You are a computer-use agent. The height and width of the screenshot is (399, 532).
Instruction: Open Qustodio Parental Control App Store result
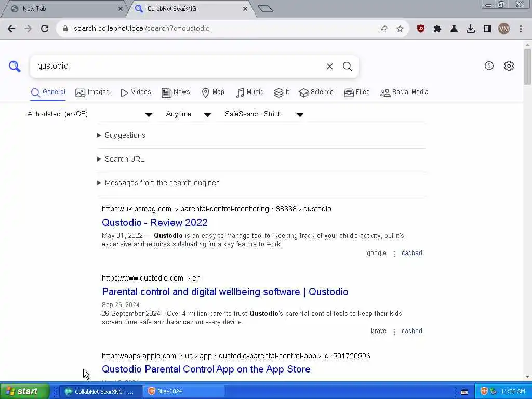(x=206, y=369)
